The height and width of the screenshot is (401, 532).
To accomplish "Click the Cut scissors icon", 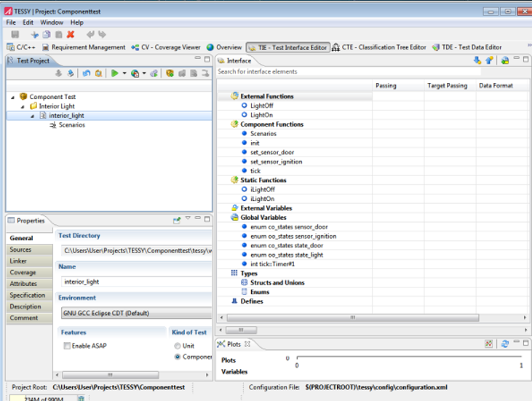I will pos(35,34).
